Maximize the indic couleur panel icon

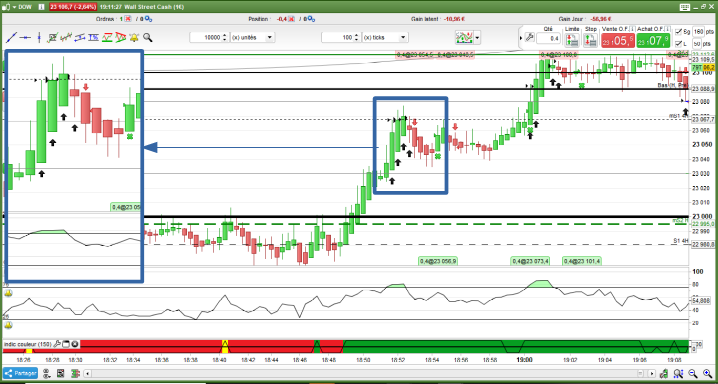(65, 344)
